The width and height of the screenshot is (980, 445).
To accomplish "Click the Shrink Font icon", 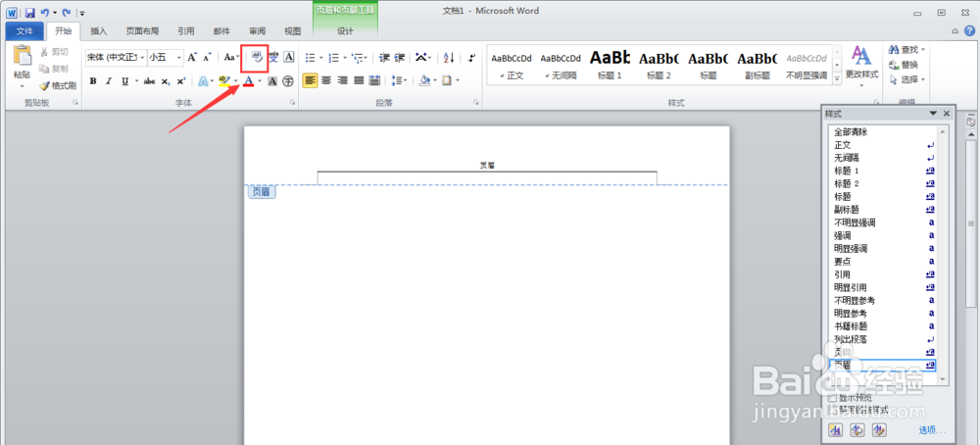I will point(208,57).
